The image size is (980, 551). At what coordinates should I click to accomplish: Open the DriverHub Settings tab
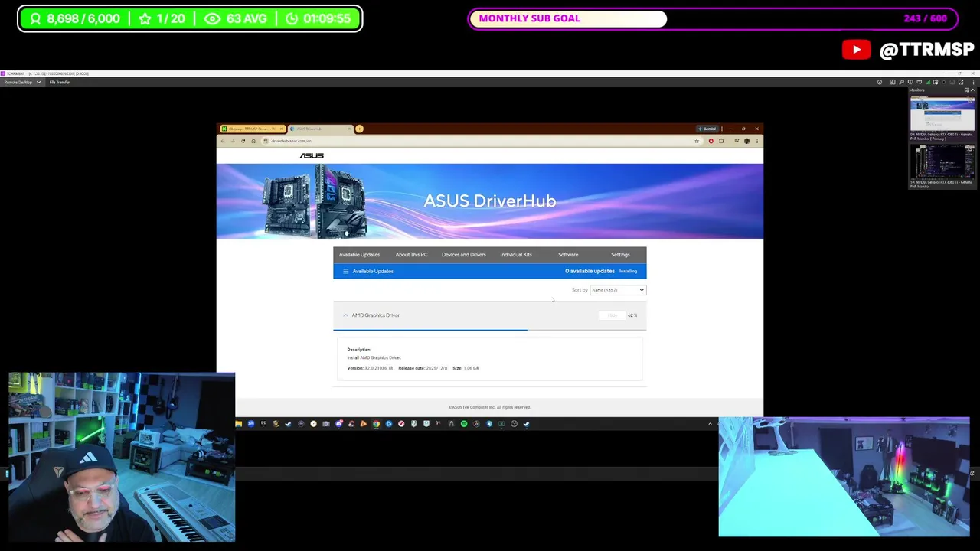pyautogui.click(x=620, y=254)
